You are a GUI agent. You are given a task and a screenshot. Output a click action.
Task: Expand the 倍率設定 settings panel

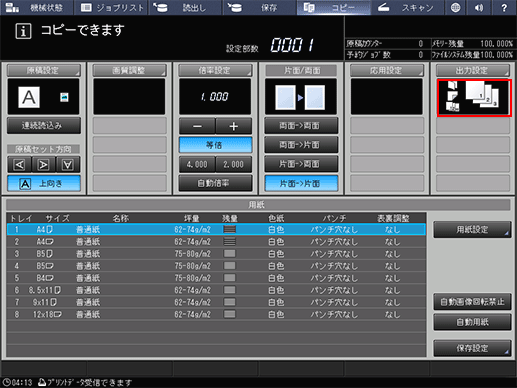[215, 70]
